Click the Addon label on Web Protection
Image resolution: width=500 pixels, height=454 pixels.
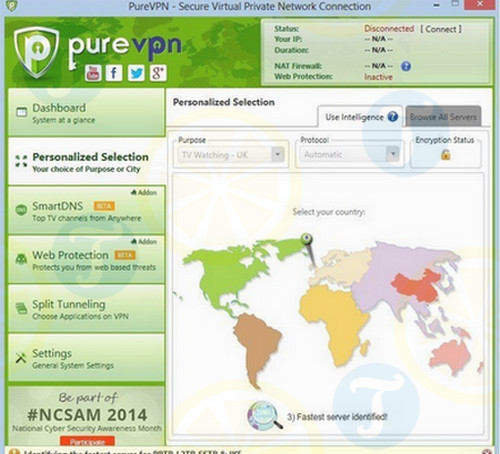tap(144, 241)
